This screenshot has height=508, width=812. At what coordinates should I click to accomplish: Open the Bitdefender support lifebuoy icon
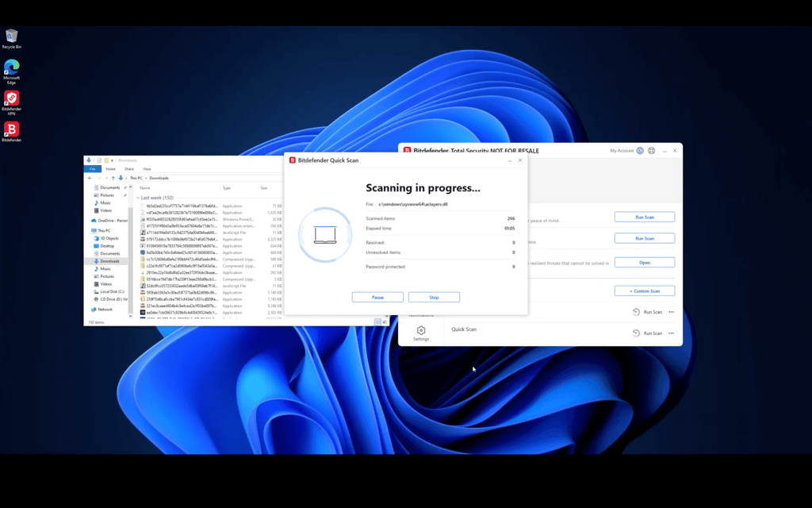[x=652, y=150]
